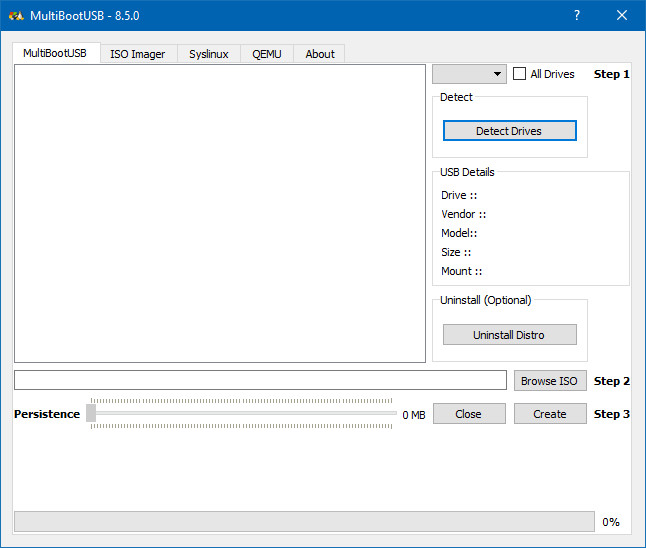This screenshot has height=548, width=646.
Task: Click the bold 'Persistence' label
Action: (47, 414)
